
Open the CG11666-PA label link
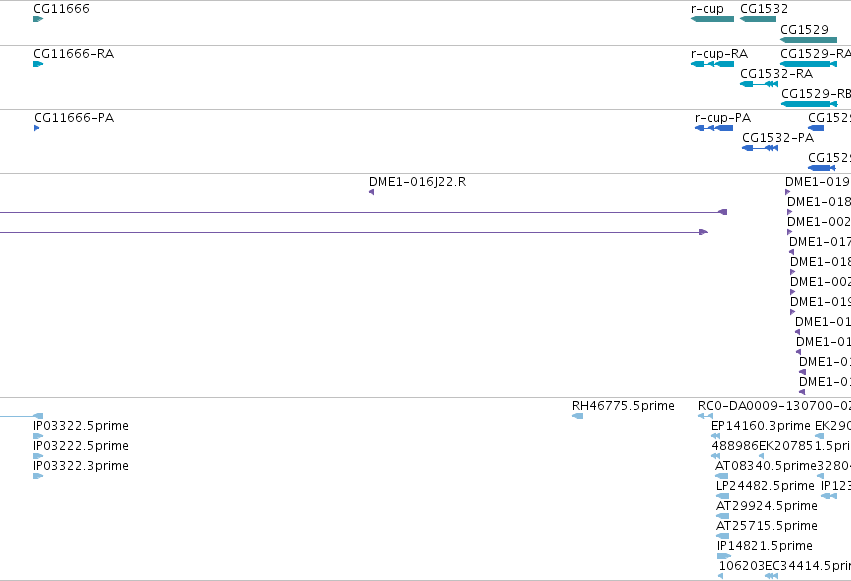pos(74,118)
